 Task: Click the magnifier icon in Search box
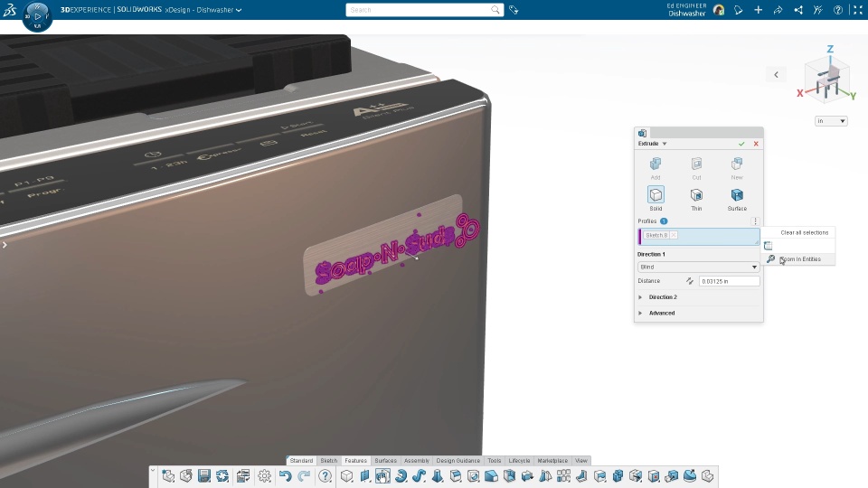(495, 9)
